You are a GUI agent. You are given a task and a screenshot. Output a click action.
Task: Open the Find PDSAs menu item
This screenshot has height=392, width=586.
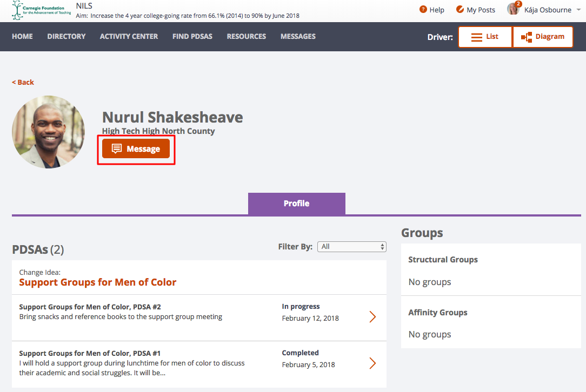point(192,37)
